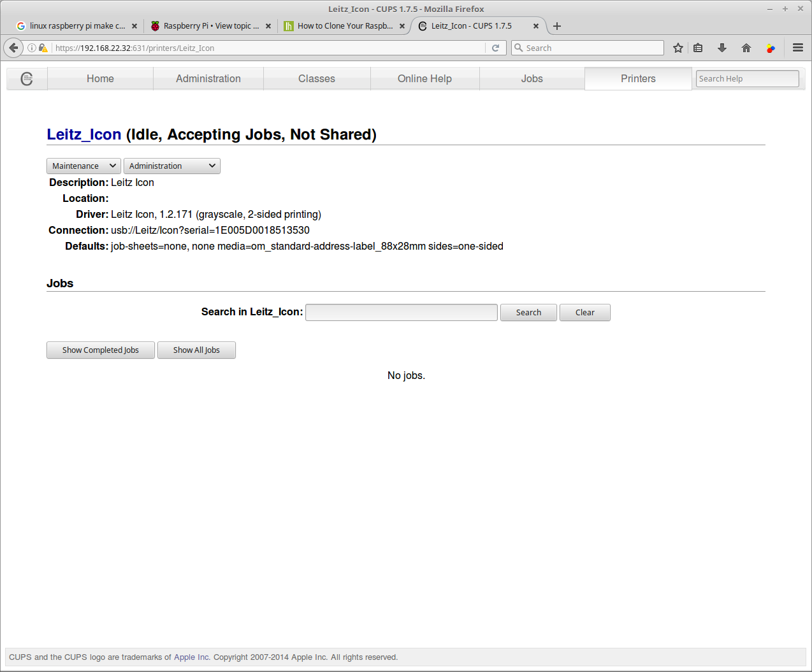The height and width of the screenshot is (672, 812).
Task: Click the colorful extension icon in toolbar
Action: pos(771,48)
